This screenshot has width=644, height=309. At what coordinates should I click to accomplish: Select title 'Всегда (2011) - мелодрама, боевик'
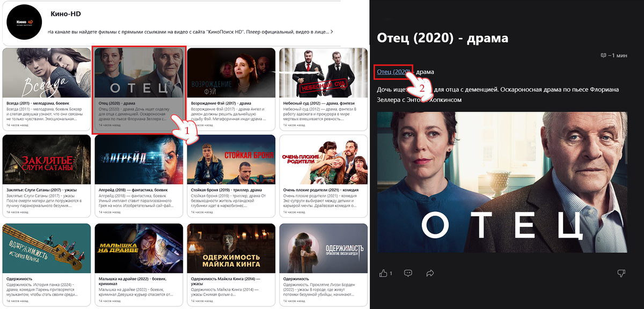[x=38, y=103]
